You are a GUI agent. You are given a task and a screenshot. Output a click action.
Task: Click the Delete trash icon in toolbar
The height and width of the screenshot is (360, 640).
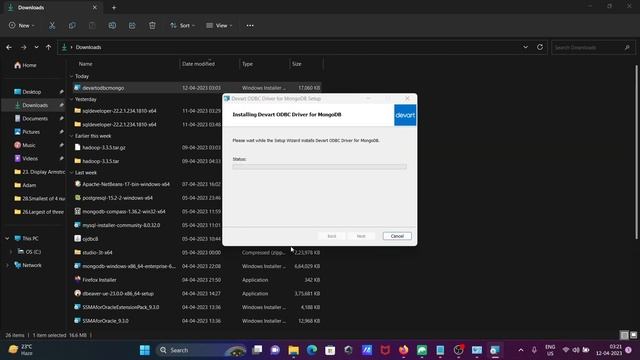pyautogui.click(x=152, y=25)
